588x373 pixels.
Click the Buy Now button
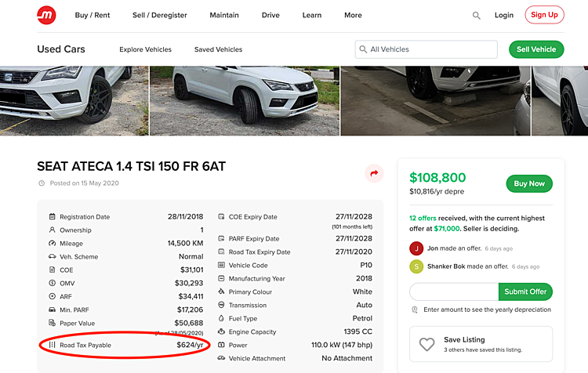click(529, 183)
